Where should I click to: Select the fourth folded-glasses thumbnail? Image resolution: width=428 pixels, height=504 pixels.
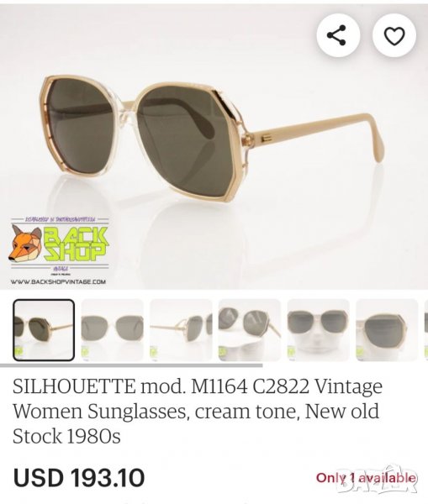pyautogui.click(x=250, y=330)
